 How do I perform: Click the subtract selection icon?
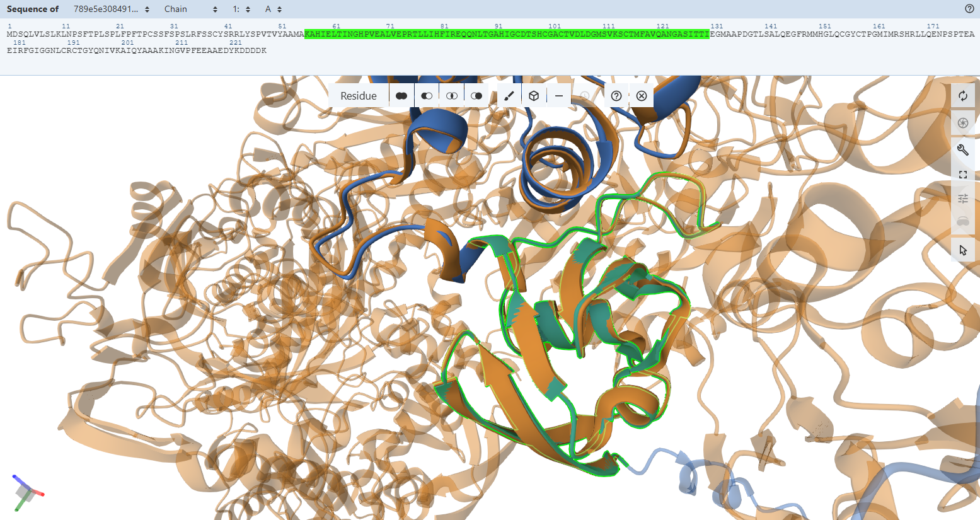tap(427, 96)
